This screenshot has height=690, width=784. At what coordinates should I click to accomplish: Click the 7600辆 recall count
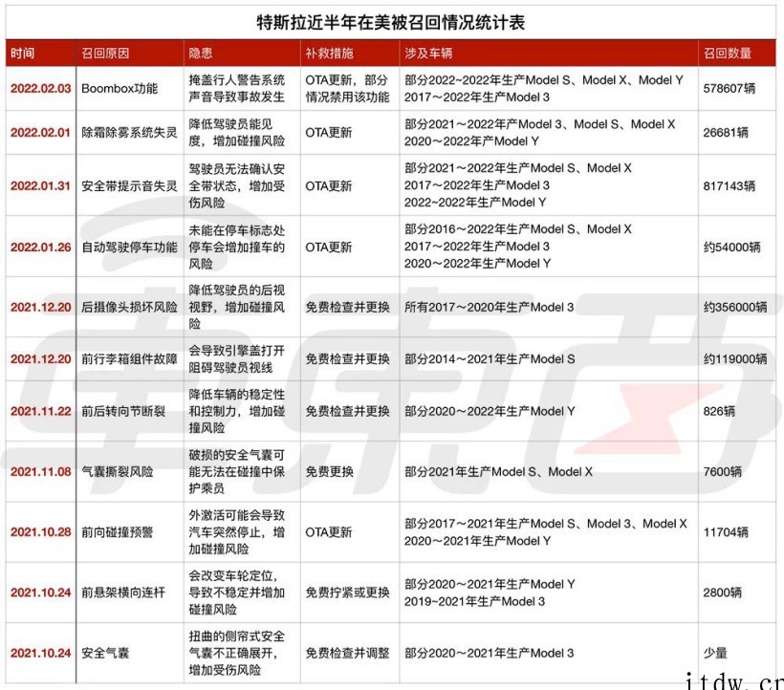722,472
